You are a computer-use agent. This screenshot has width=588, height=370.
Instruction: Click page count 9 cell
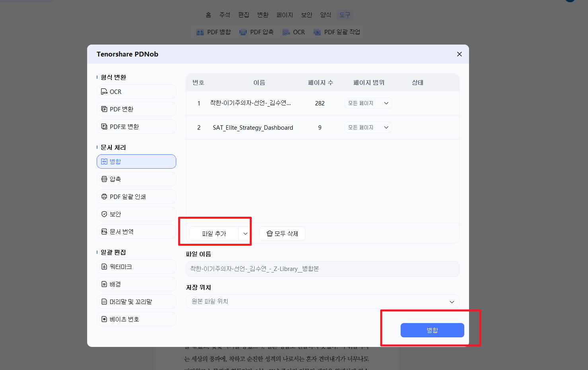[320, 127]
